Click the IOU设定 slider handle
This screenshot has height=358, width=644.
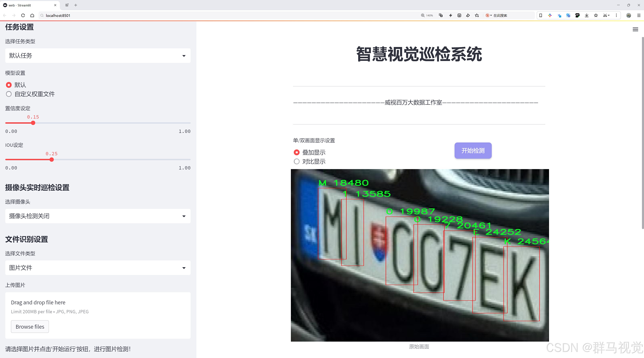coord(51,160)
